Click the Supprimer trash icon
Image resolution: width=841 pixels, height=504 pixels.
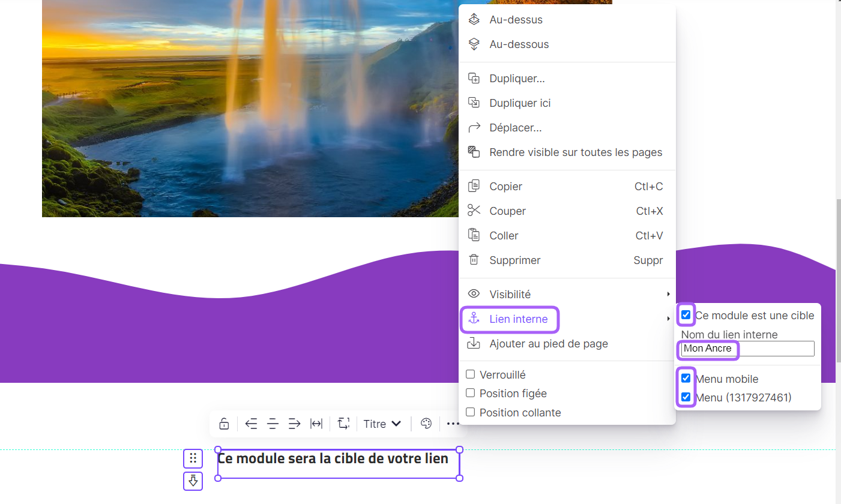[x=474, y=260]
